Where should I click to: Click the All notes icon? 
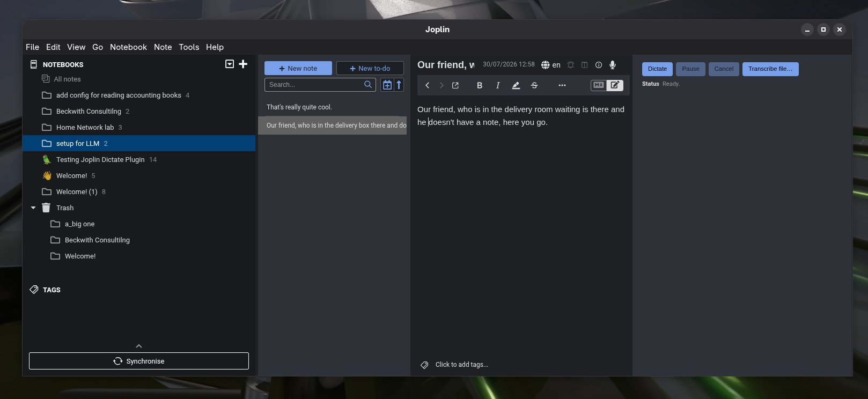(x=46, y=79)
